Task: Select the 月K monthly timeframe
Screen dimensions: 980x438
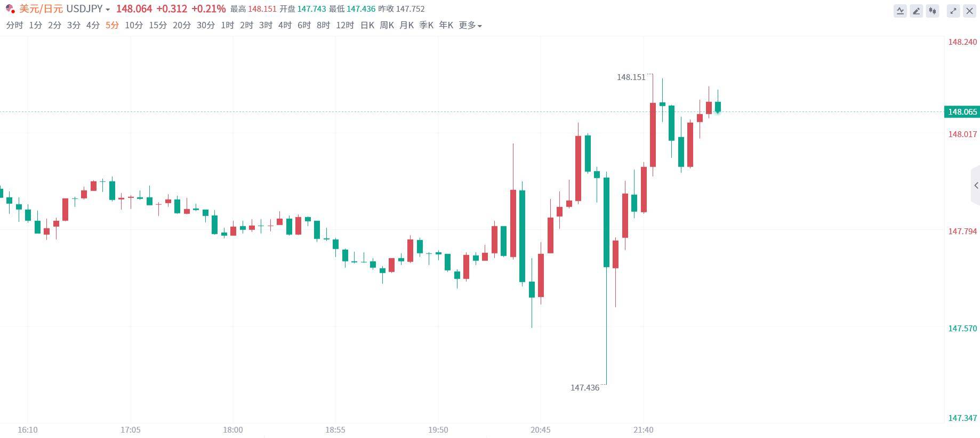Action: tap(406, 25)
